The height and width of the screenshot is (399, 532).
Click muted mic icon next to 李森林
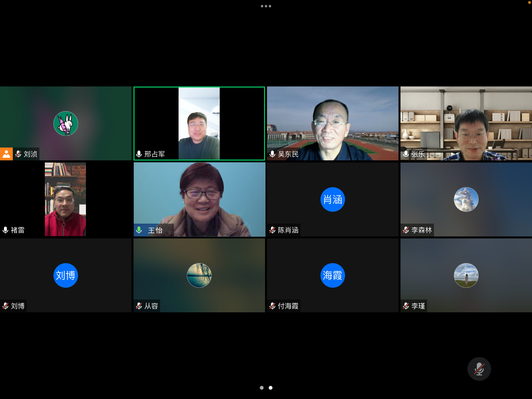(x=406, y=230)
